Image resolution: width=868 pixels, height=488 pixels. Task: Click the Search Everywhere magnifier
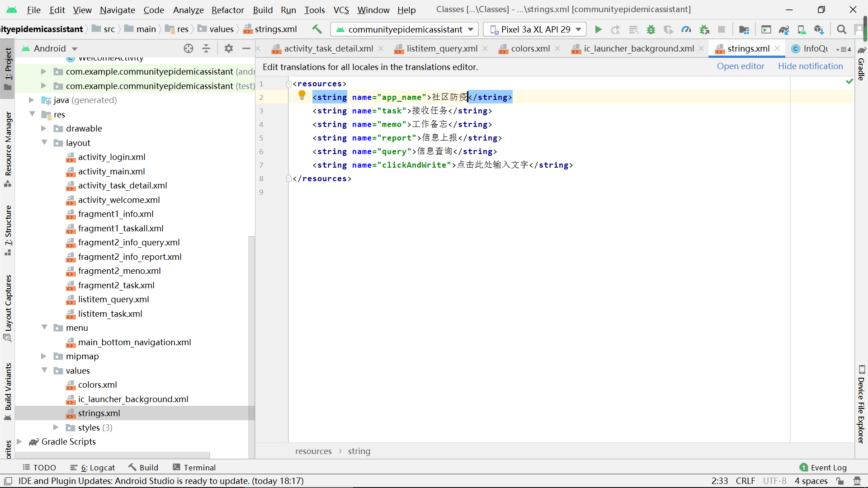841,29
